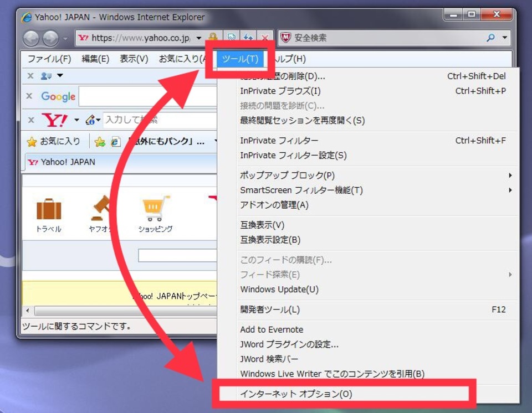This screenshot has height=413, width=532.
Task: Click the browser Forward button
Action: [50, 38]
